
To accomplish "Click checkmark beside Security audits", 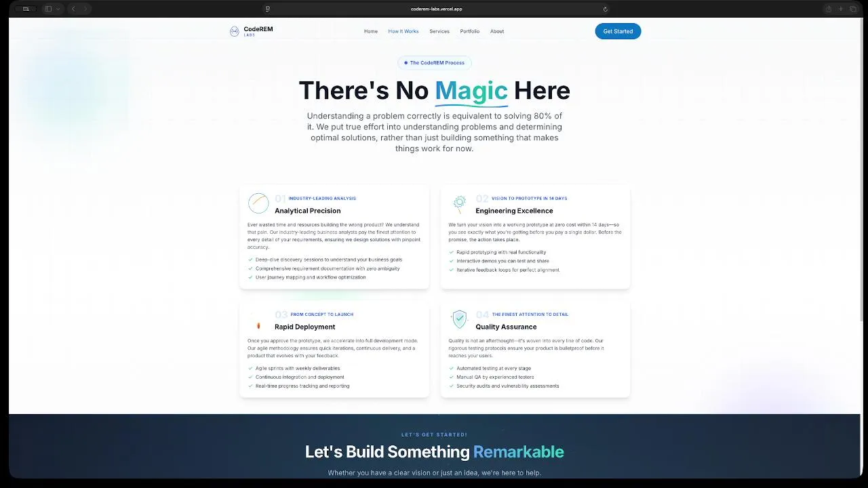I will 451,386.
